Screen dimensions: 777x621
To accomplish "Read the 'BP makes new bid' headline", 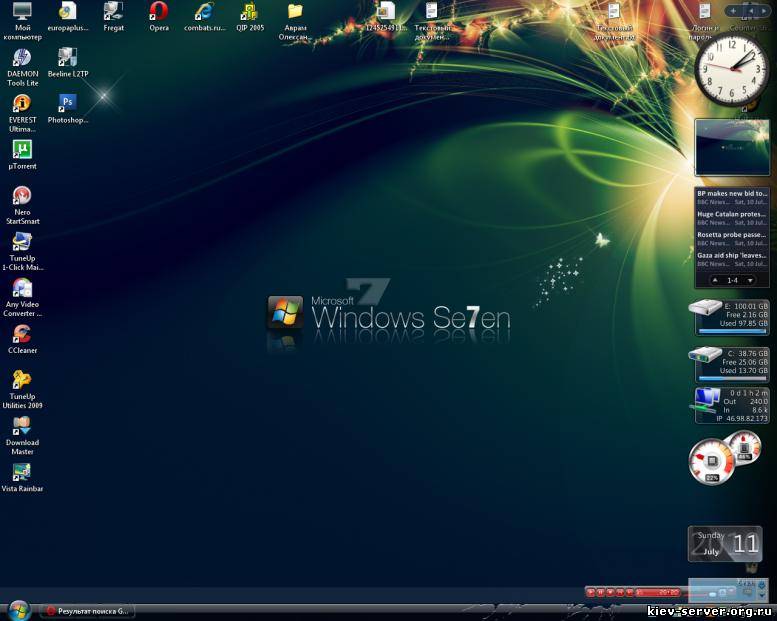I will coord(732,193).
